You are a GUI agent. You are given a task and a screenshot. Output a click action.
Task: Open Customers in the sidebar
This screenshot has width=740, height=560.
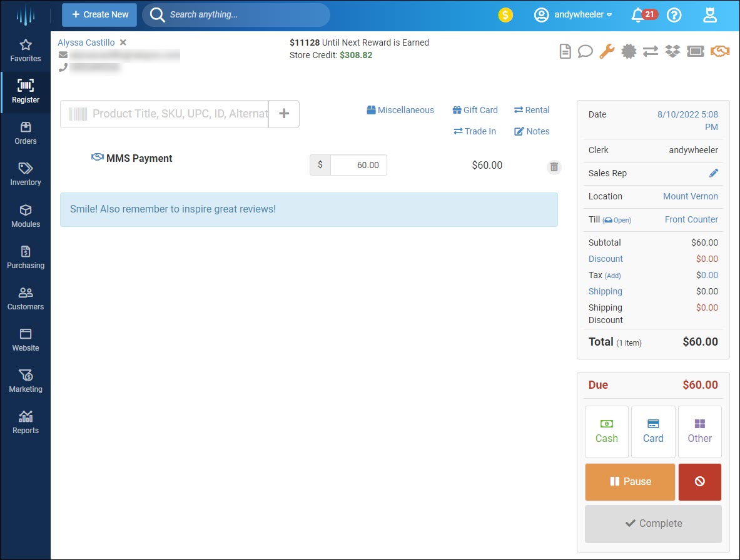(26, 299)
